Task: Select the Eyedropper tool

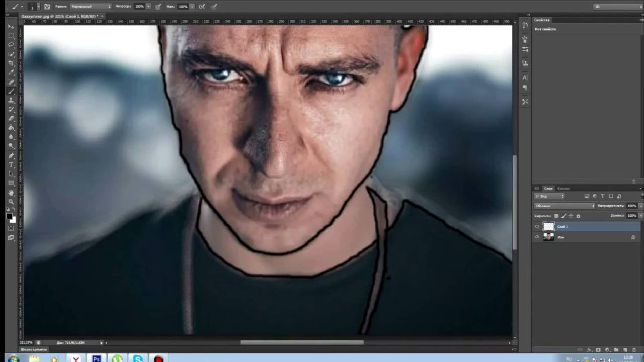Action: 11,72
